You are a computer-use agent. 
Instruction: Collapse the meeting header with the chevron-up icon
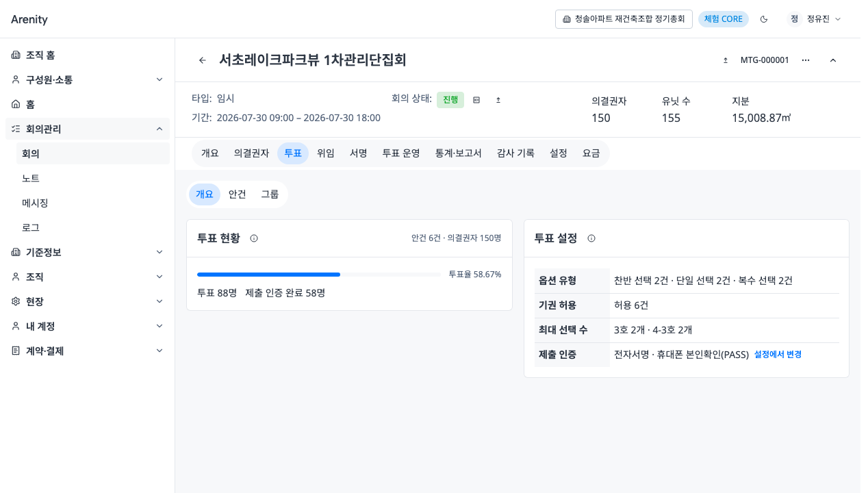pos(833,60)
